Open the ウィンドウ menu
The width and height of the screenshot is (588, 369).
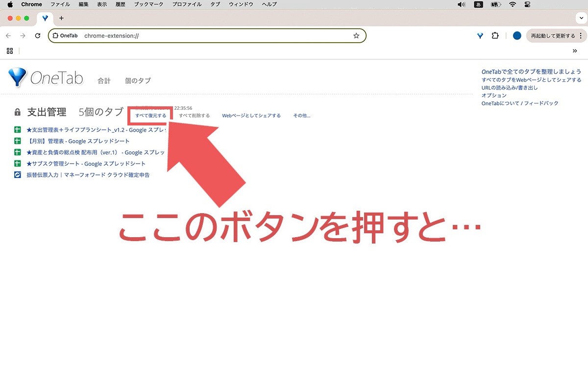[x=241, y=4]
